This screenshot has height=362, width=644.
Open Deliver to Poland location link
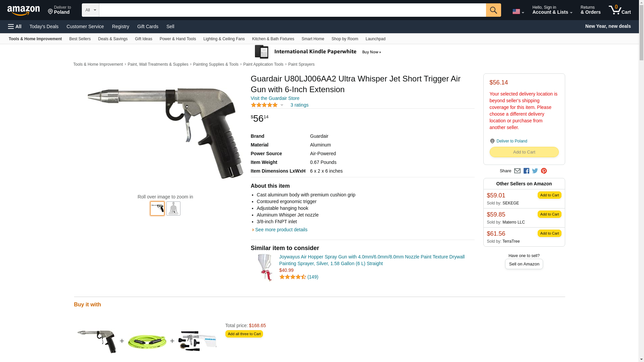(x=512, y=141)
